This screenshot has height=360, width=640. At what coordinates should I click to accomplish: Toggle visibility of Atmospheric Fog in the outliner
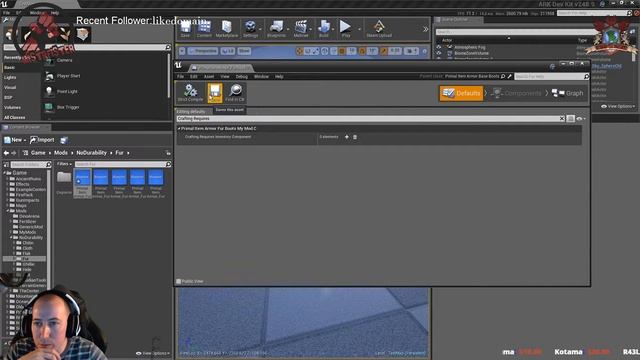pos(439,47)
